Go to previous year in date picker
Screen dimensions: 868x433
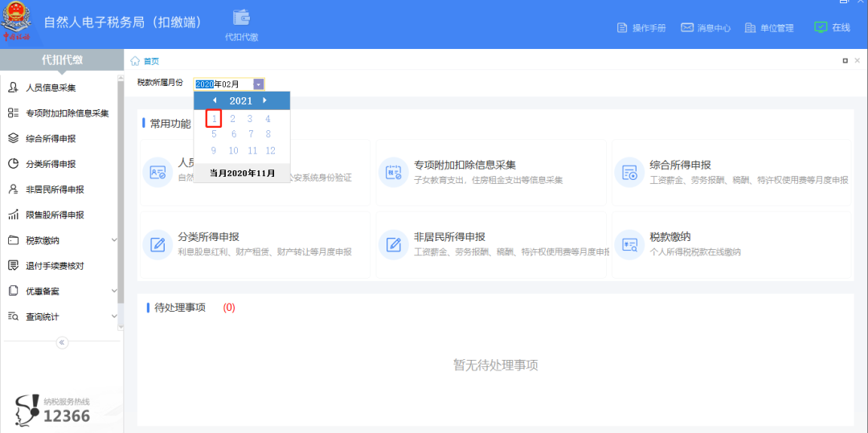pyautogui.click(x=215, y=100)
